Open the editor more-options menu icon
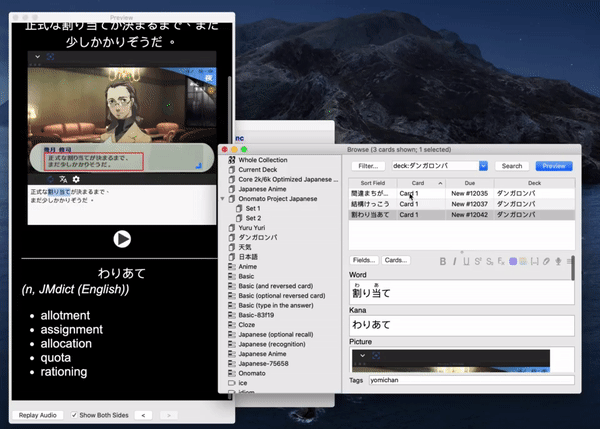 coord(569,261)
